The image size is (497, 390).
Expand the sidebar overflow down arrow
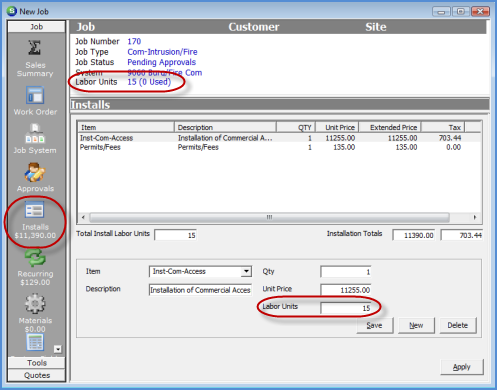pyautogui.click(x=58, y=349)
